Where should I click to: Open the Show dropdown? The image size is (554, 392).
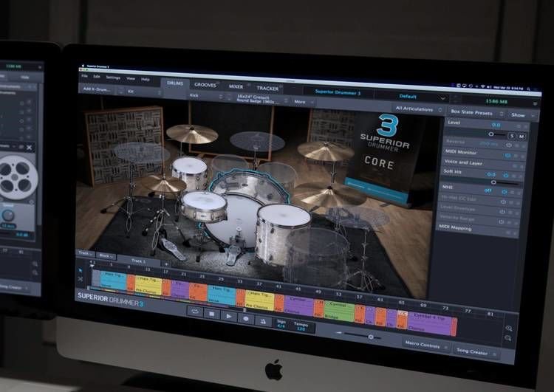(x=521, y=115)
